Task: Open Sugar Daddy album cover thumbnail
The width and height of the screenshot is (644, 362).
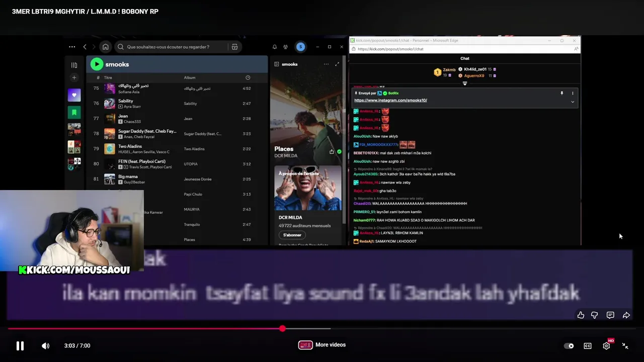Action: tap(110, 134)
